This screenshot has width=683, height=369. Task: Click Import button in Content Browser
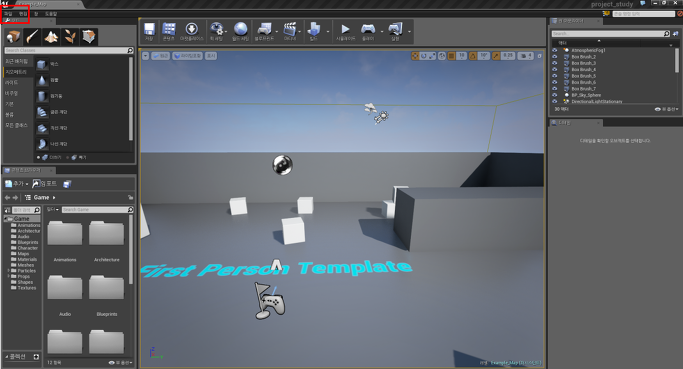44,184
